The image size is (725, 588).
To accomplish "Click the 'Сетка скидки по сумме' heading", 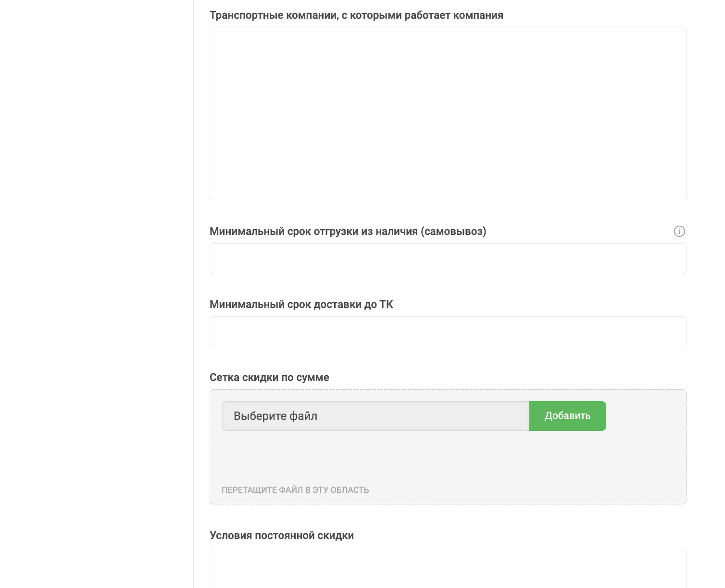I will [269, 378].
